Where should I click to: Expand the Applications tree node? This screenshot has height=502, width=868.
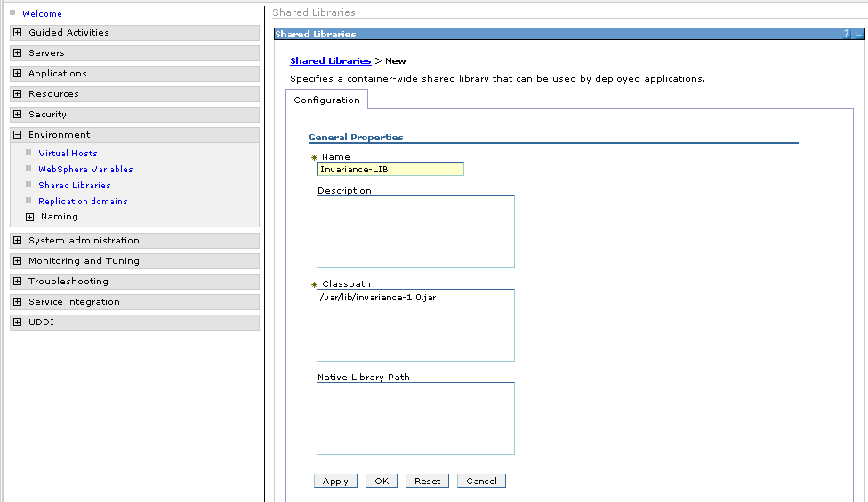tap(17, 74)
